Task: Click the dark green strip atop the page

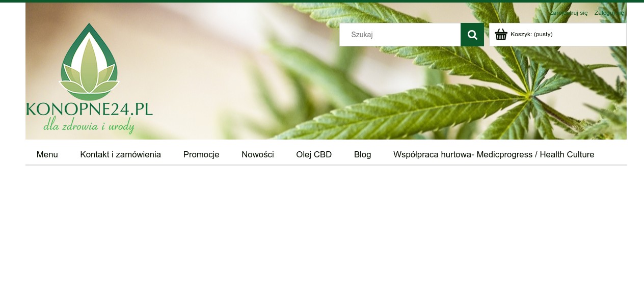Action: (322, 1)
